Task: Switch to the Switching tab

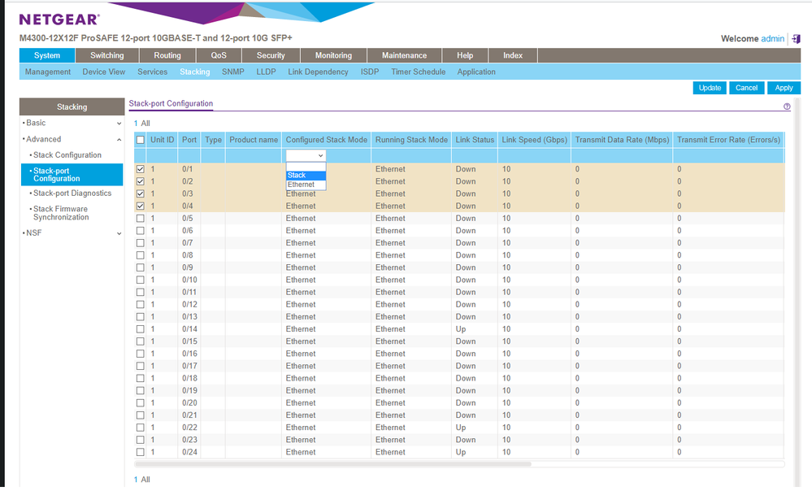Action: tap(107, 55)
